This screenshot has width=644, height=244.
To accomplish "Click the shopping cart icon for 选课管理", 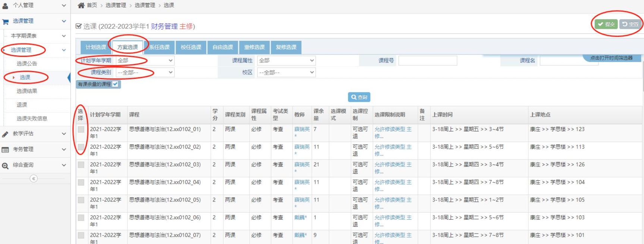I will tap(5, 22).
